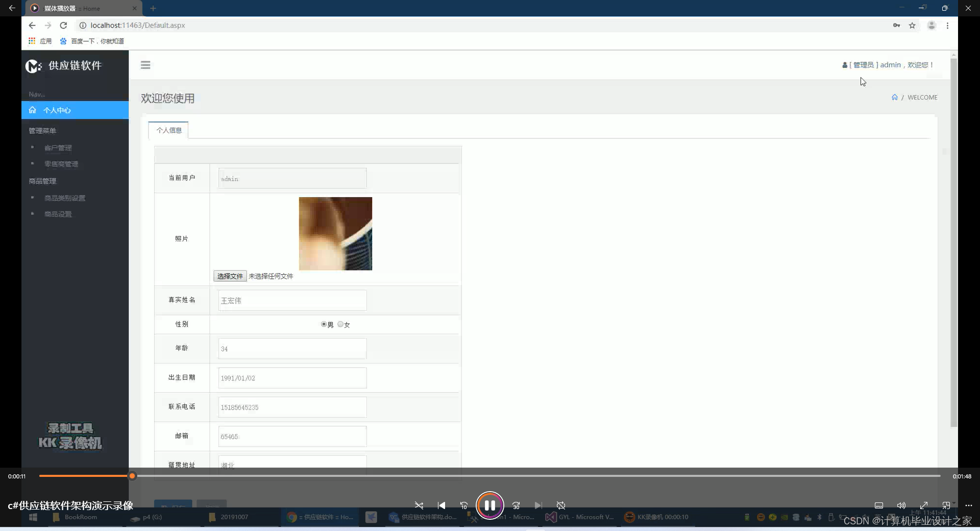Image resolution: width=980 pixels, height=531 pixels.
Task: Skip back 10 seconds
Action: pos(464,505)
